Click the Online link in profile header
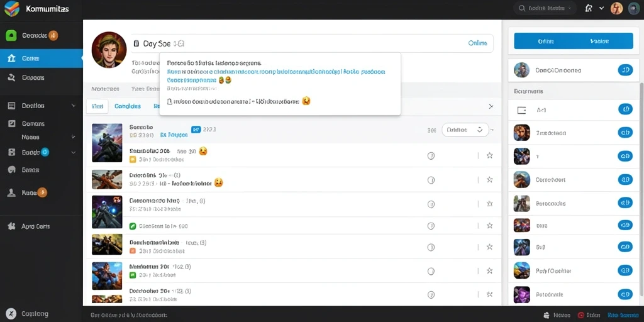Viewport: 644px width, 322px height. (x=477, y=43)
